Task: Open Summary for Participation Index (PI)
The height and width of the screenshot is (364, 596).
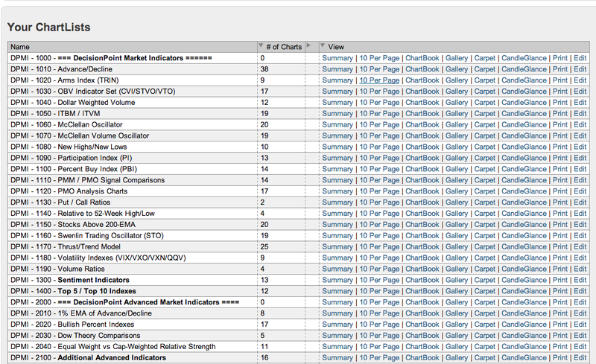Action: click(337, 158)
